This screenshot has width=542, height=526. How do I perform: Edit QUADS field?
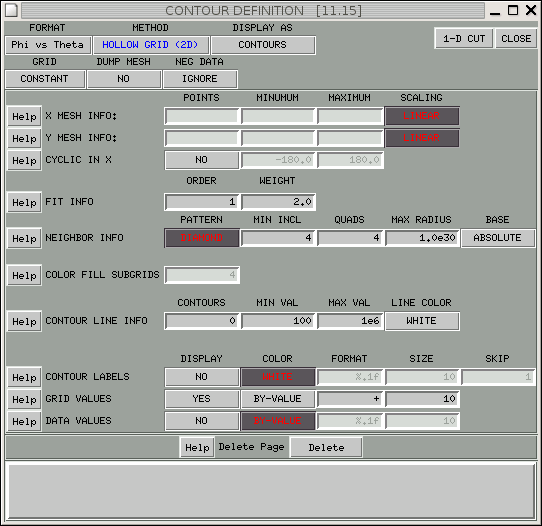coord(351,238)
